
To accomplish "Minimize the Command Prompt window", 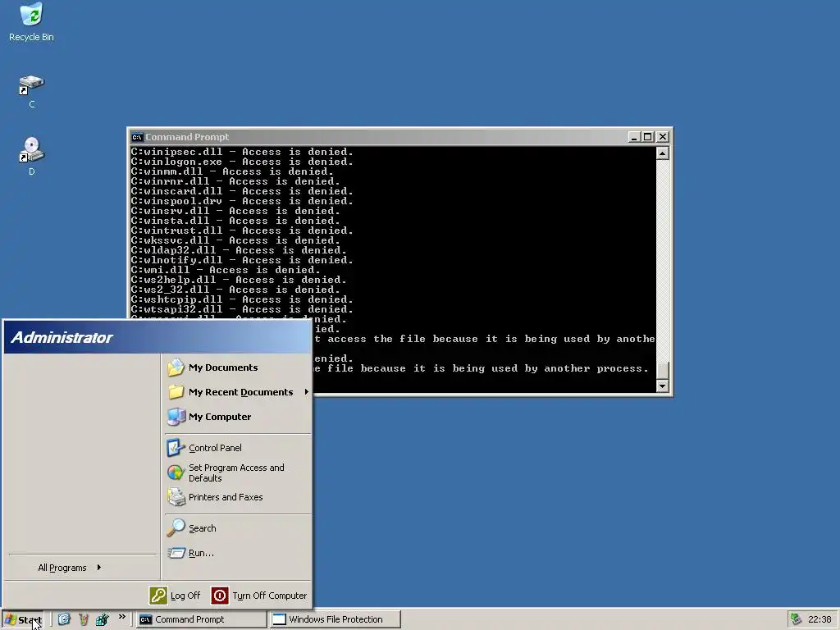I will point(634,137).
